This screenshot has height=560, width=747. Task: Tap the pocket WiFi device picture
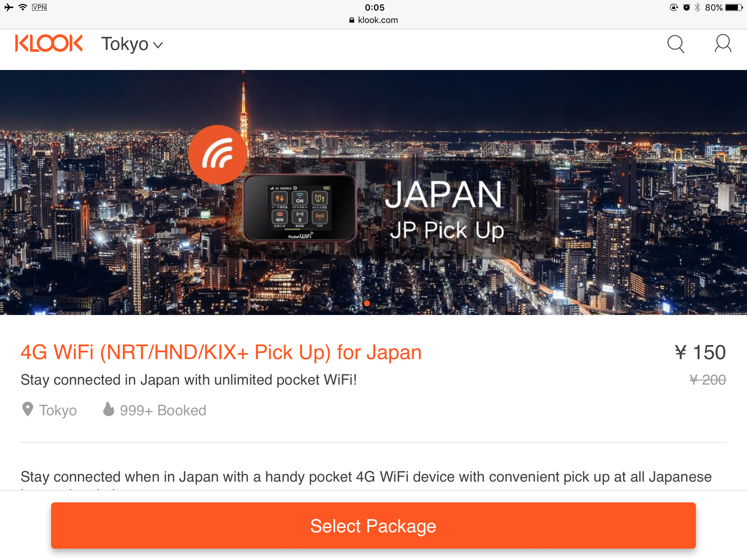click(x=300, y=208)
